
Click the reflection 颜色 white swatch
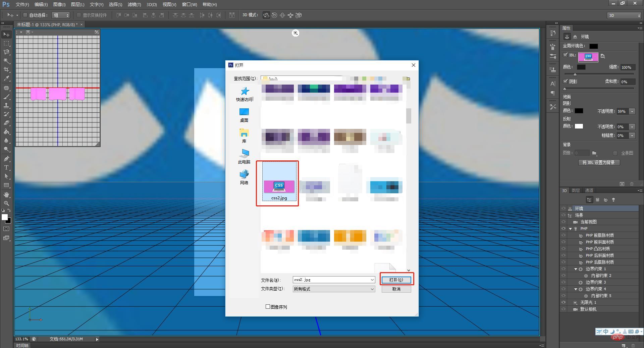click(x=579, y=127)
